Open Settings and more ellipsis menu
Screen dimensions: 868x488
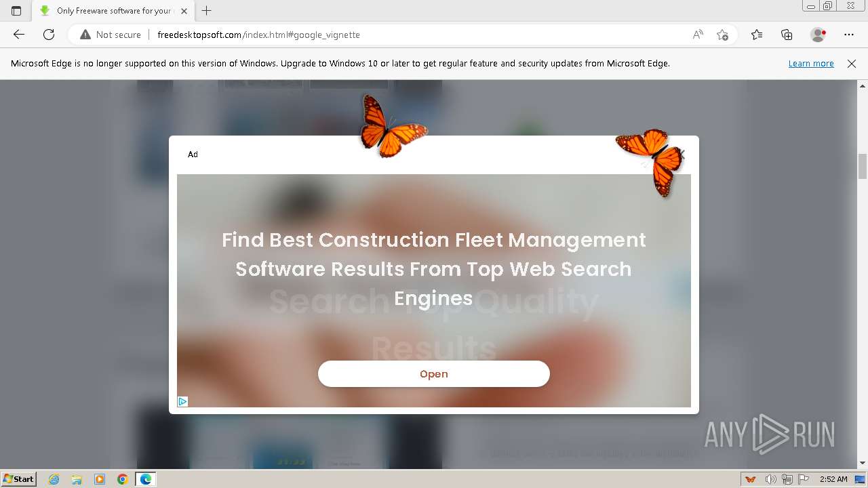pyautogui.click(x=849, y=35)
